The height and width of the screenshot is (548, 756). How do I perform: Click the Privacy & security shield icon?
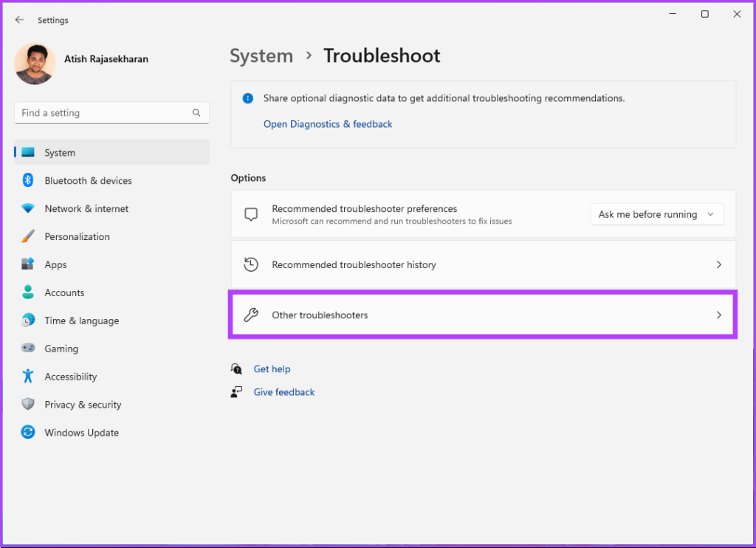pos(28,405)
